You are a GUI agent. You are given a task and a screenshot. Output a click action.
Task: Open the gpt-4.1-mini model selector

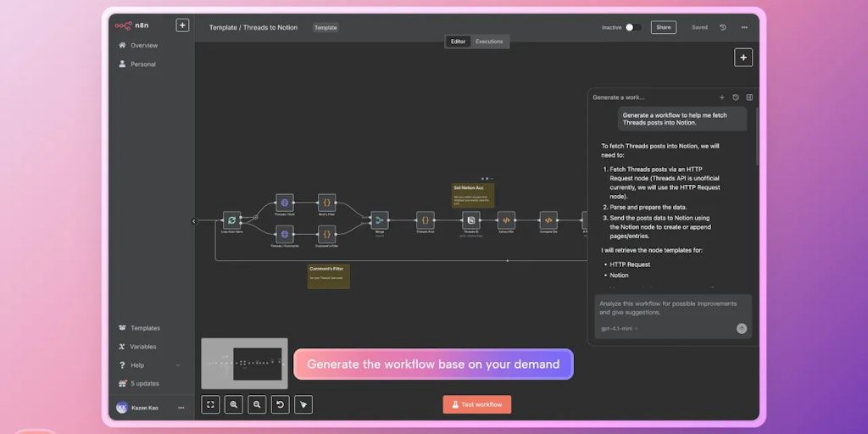620,328
